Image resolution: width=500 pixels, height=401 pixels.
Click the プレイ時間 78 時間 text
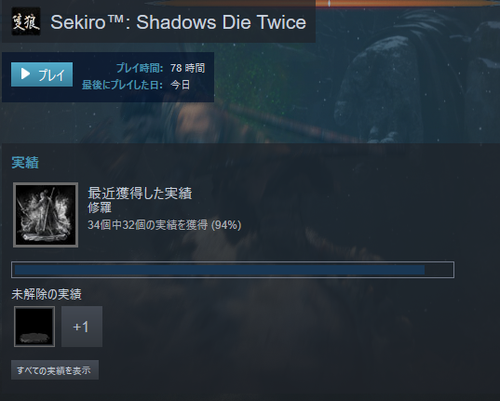tap(160, 68)
